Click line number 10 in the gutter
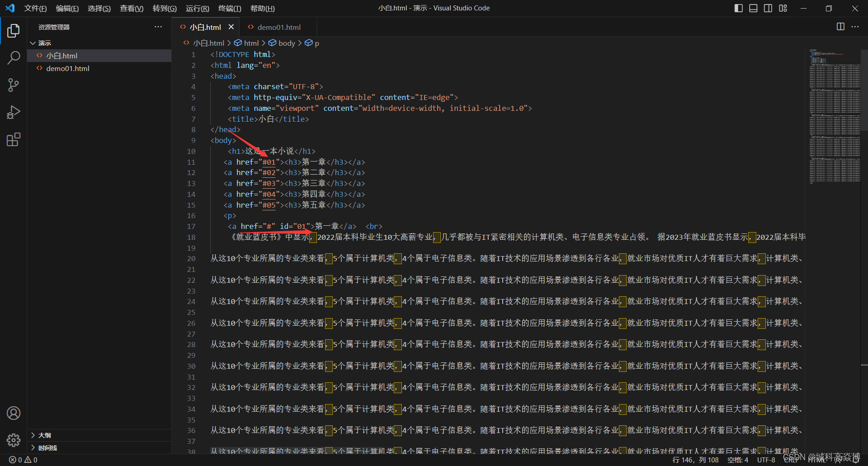 point(191,151)
